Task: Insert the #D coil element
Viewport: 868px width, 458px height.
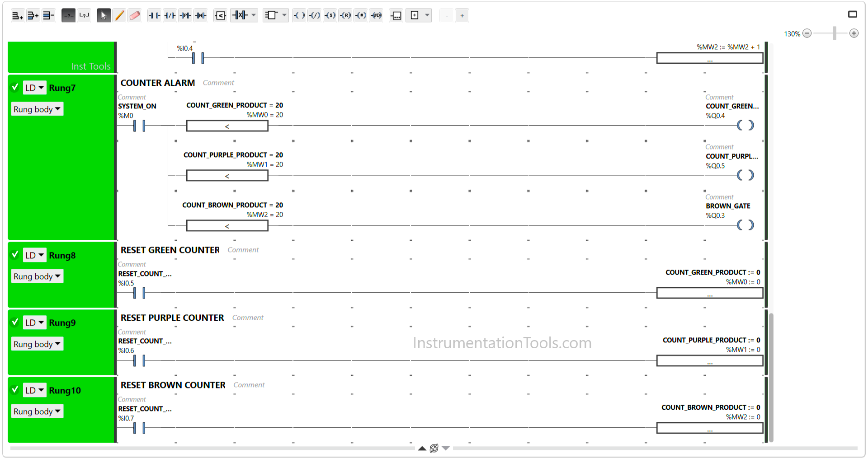Action: tap(376, 15)
